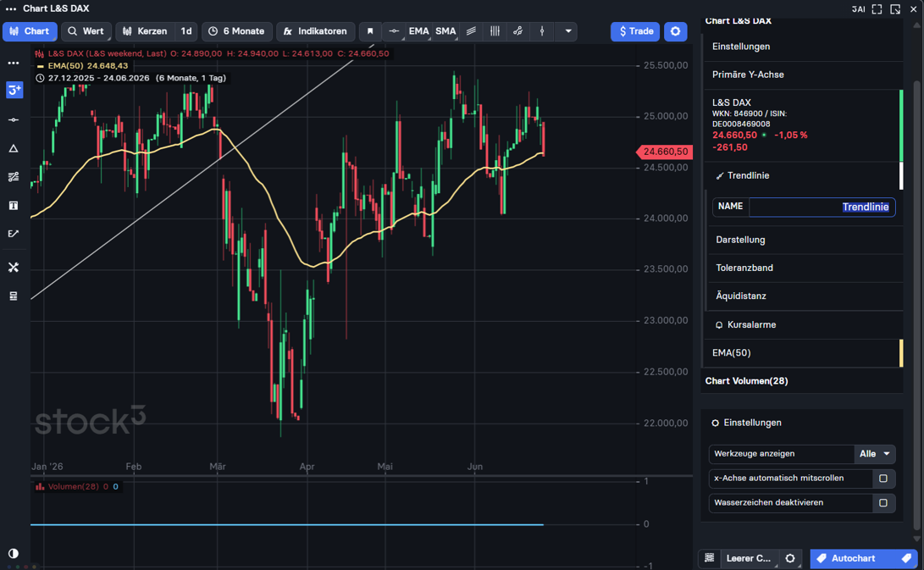924x570 pixels.
Task: Click the pop-out window icon in title bar
Action: (x=895, y=8)
